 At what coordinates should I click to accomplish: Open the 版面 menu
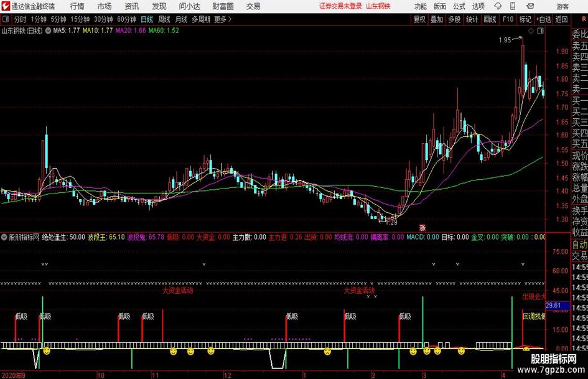pos(439,6)
